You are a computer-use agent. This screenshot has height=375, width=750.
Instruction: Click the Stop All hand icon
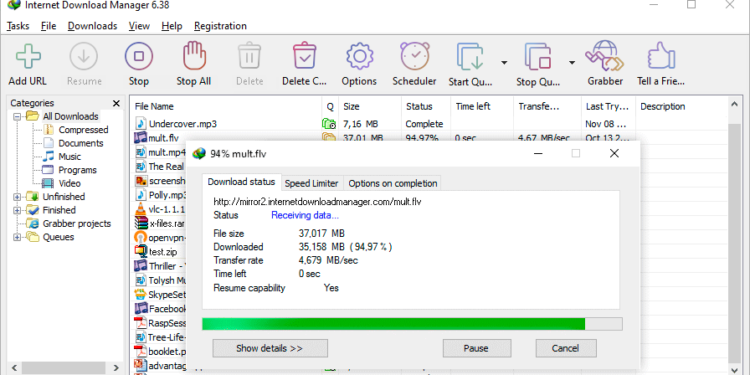[194, 56]
